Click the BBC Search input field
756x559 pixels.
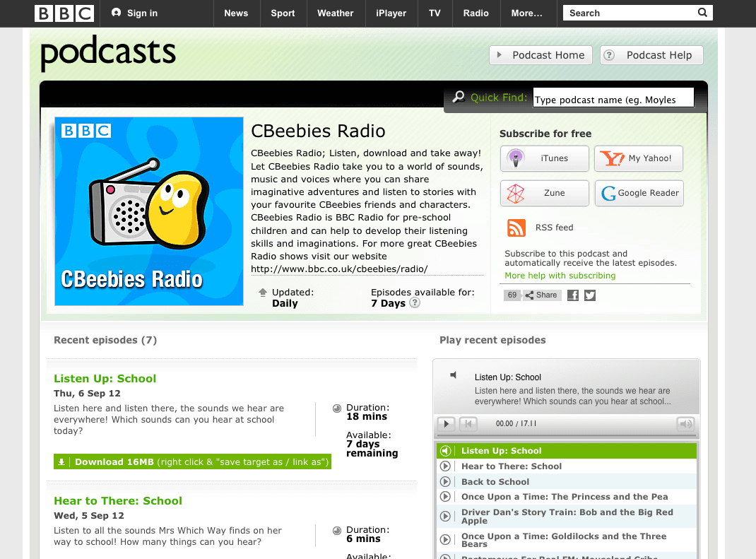point(630,13)
